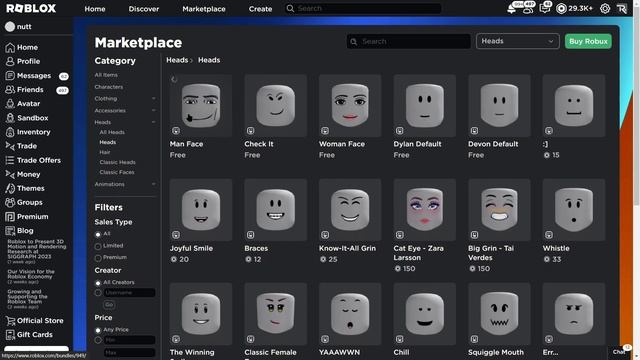Image resolution: width=640 pixels, height=360 pixels.
Task: Click the Profile icon in the sidebar
Action: click(x=10, y=61)
